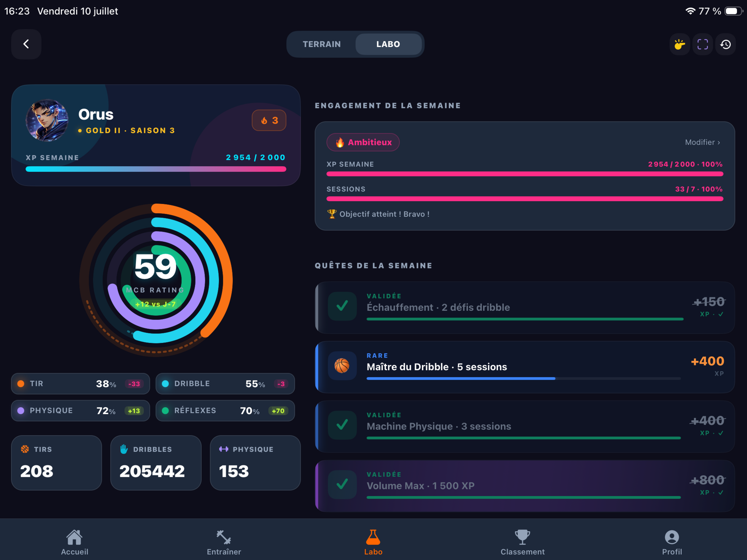Screen dimensions: 747x560
Task: Tap the Entraîner dumbbell icon
Action: tap(224, 537)
